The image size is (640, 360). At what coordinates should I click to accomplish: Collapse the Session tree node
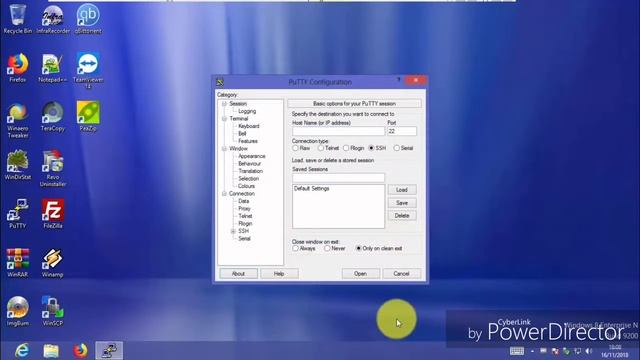pyautogui.click(x=224, y=104)
